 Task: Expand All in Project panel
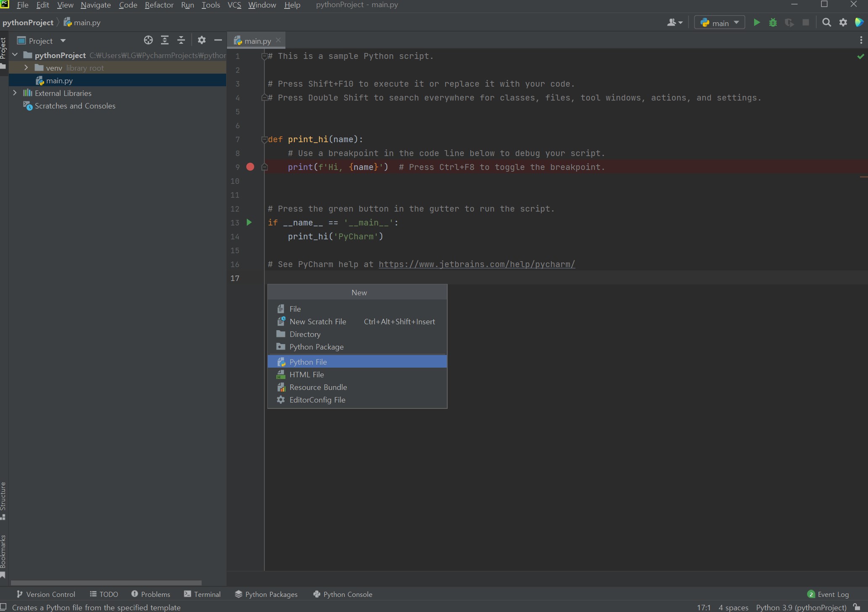[165, 40]
